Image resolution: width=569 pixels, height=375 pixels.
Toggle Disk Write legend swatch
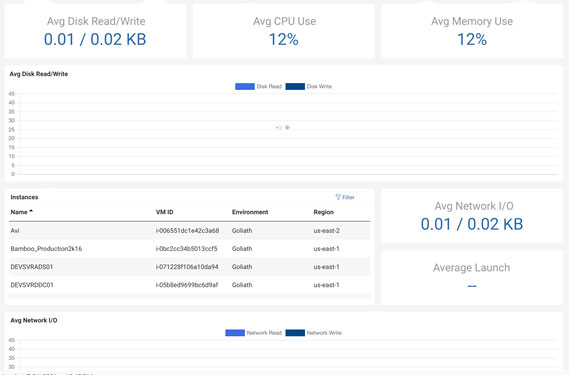(295, 86)
